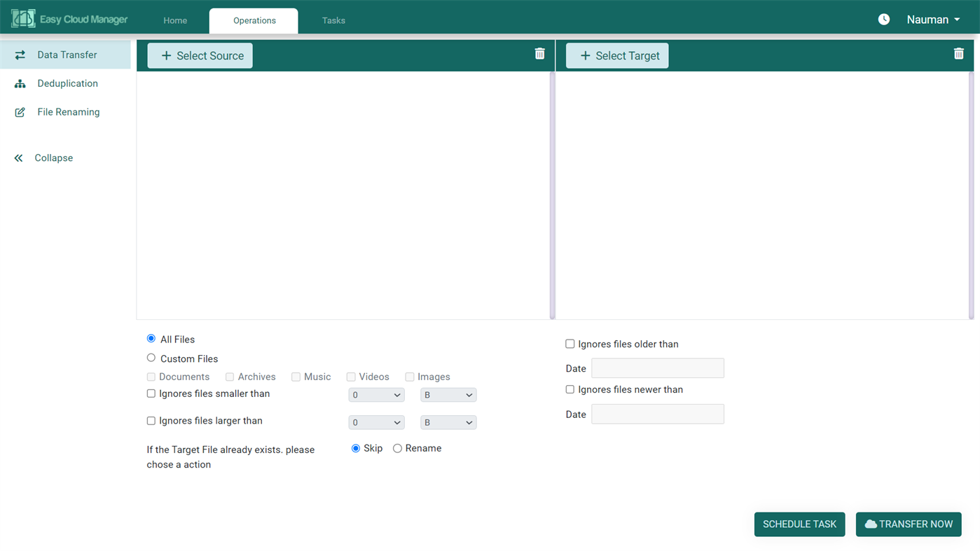This screenshot has width=980, height=551.
Task: Switch to the Tasks tab
Action: coord(333,20)
